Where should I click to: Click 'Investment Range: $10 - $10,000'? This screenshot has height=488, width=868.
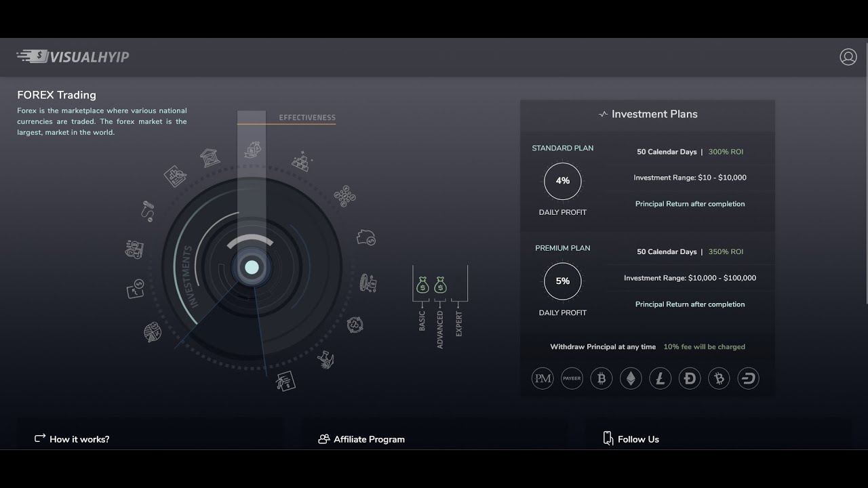tap(690, 178)
